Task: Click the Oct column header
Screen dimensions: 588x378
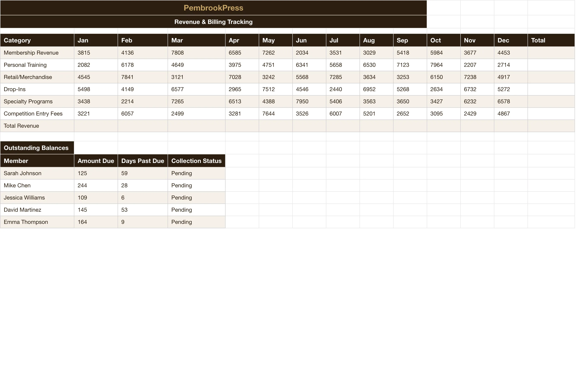Action: [x=444, y=40]
